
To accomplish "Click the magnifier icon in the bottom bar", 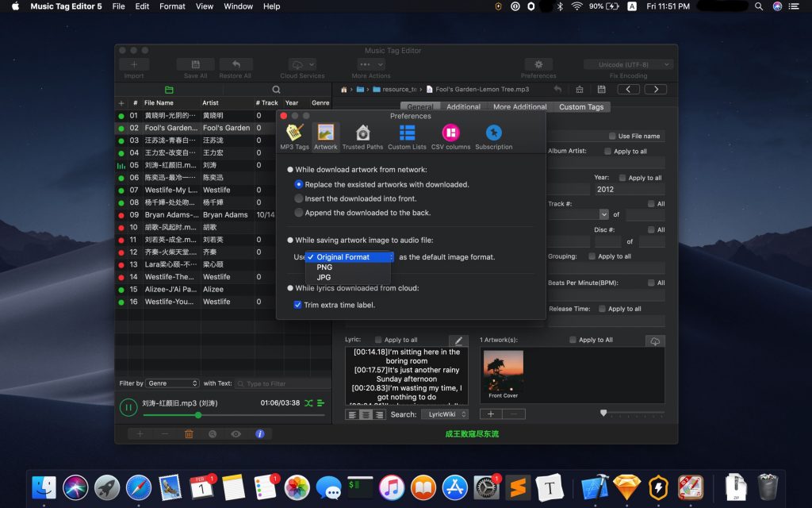I will coord(213,434).
